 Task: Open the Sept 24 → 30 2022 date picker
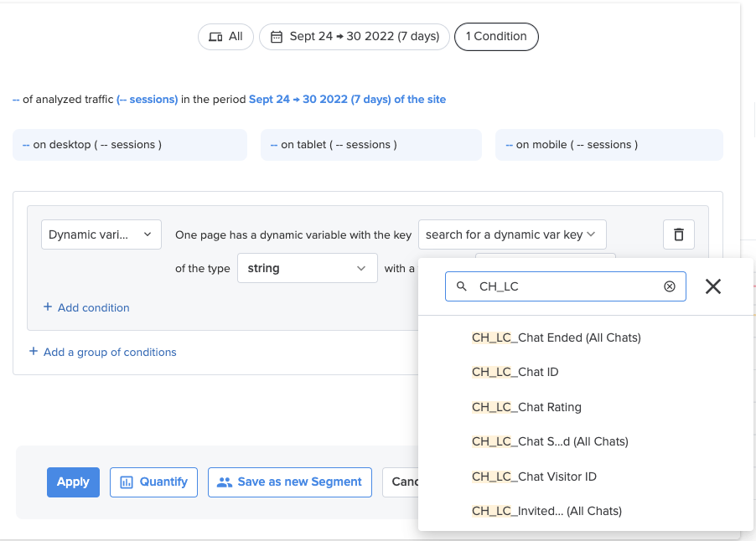[x=355, y=37]
